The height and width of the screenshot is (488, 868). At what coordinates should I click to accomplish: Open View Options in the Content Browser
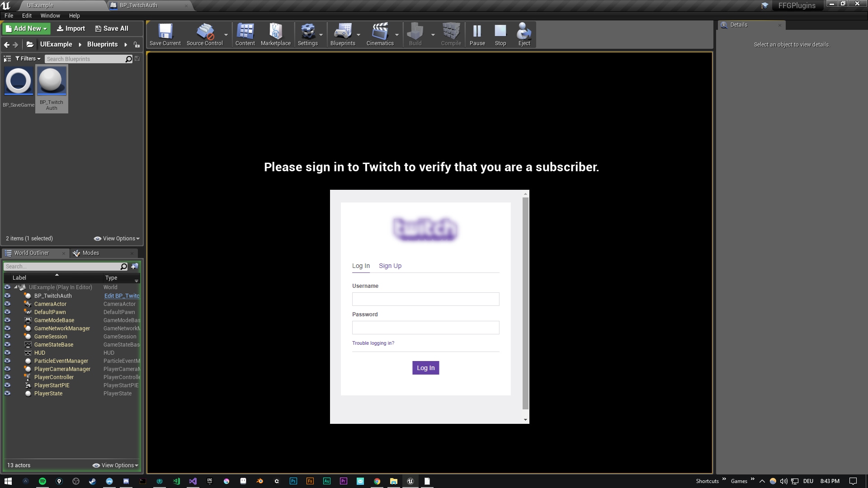coord(116,238)
